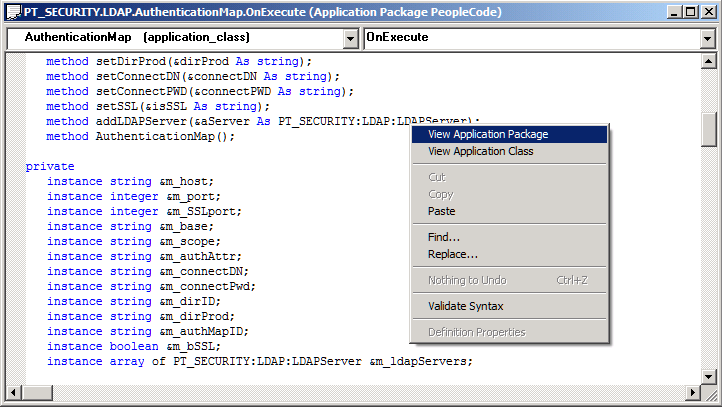The width and height of the screenshot is (722, 407).
Task: Click Paste in the context menu
Action: tap(441, 212)
